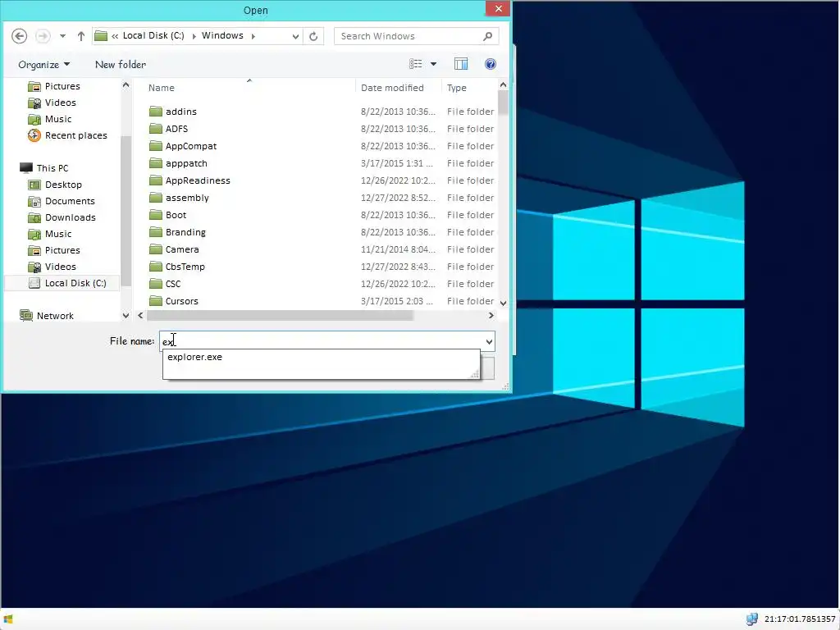Select the AppReadiness folder

(198, 180)
